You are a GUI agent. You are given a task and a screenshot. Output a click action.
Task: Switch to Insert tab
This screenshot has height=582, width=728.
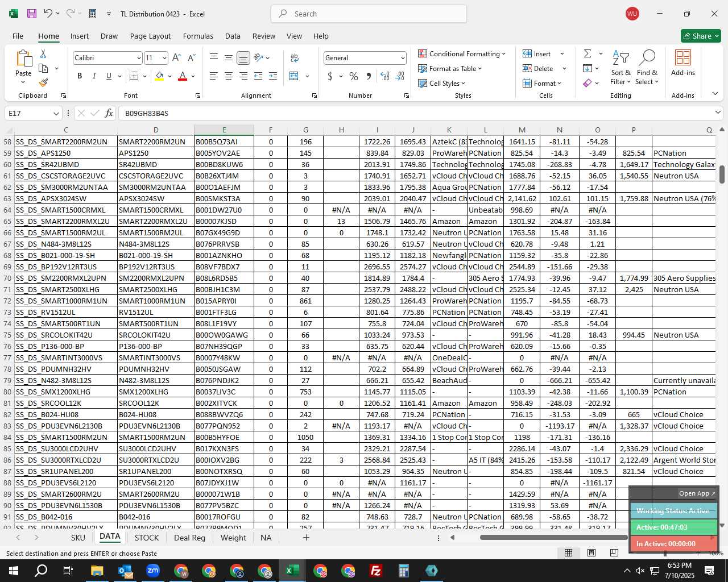tap(80, 36)
